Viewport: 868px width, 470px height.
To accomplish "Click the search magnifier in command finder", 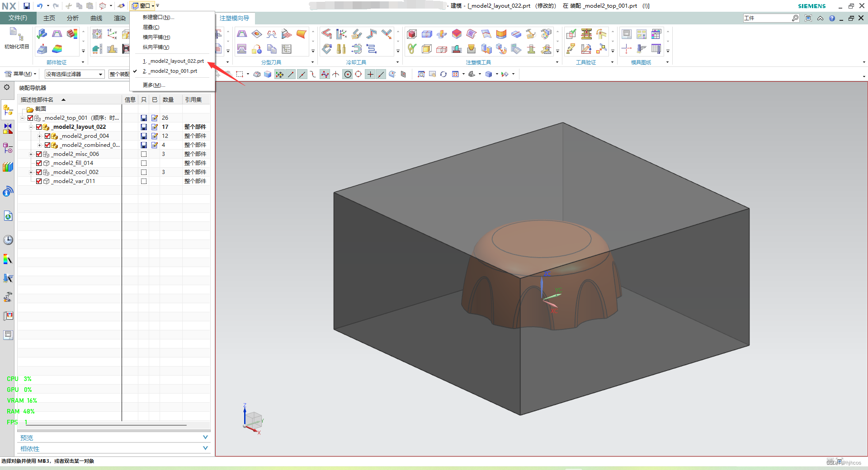I will pyautogui.click(x=795, y=18).
